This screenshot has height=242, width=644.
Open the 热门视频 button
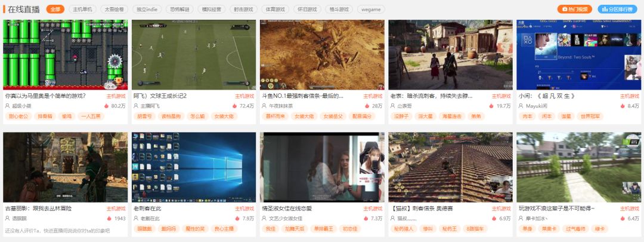575,9
